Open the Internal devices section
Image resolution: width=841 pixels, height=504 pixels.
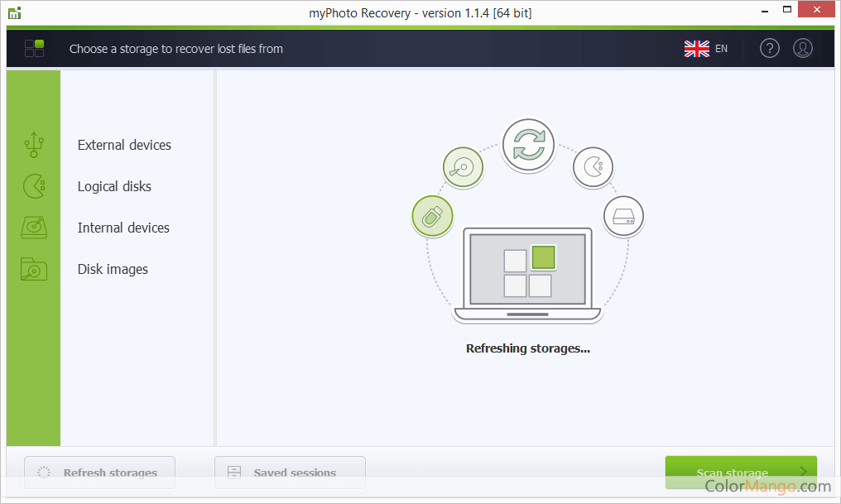click(x=123, y=228)
